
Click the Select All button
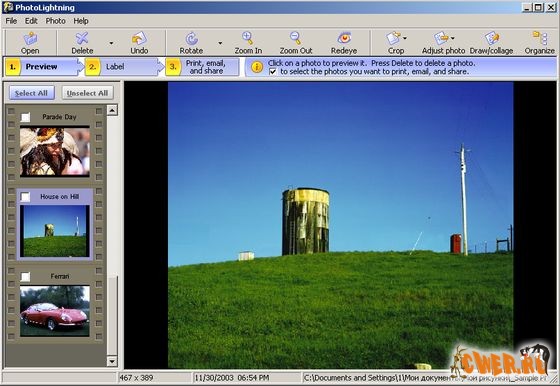31,93
